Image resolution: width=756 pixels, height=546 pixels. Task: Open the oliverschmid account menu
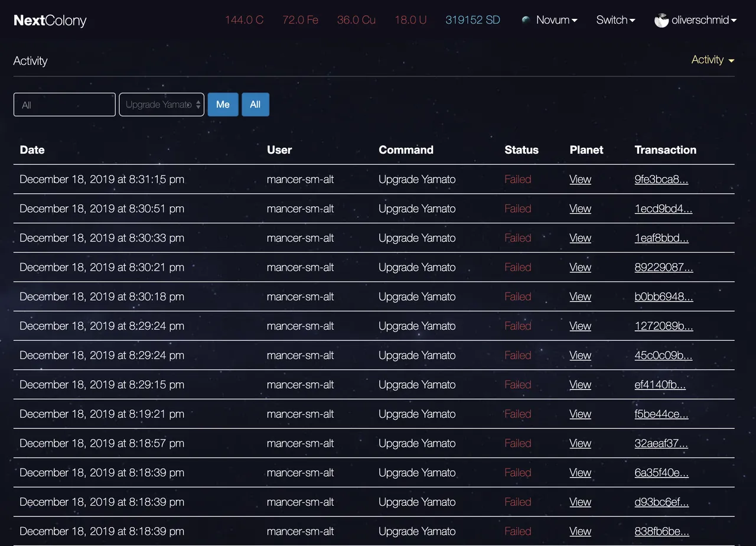pyautogui.click(x=704, y=20)
